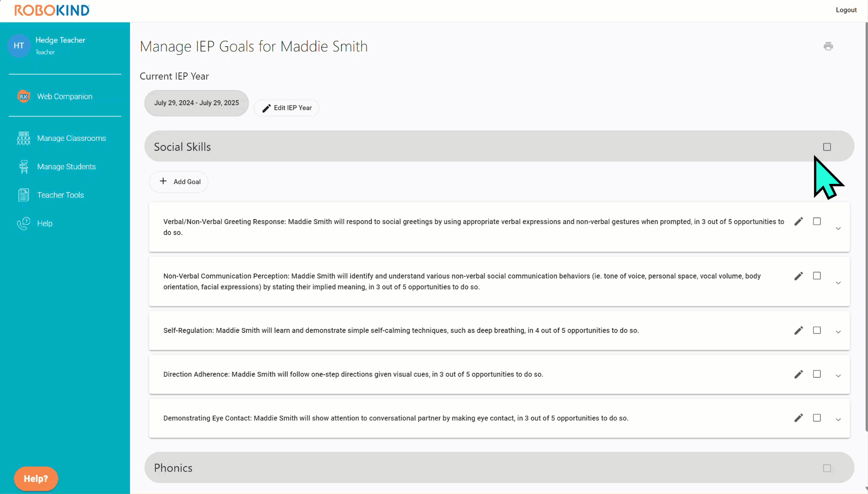Go to Teacher Tools
This screenshot has width=868, height=494.
pyautogui.click(x=60, y=195)
